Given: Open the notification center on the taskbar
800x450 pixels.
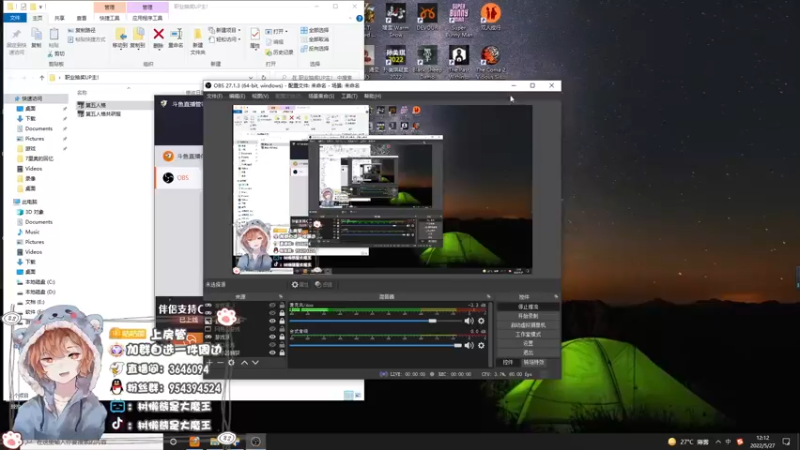Looking at the screenshot, I should pyautogui.click(x=786, y=442).
